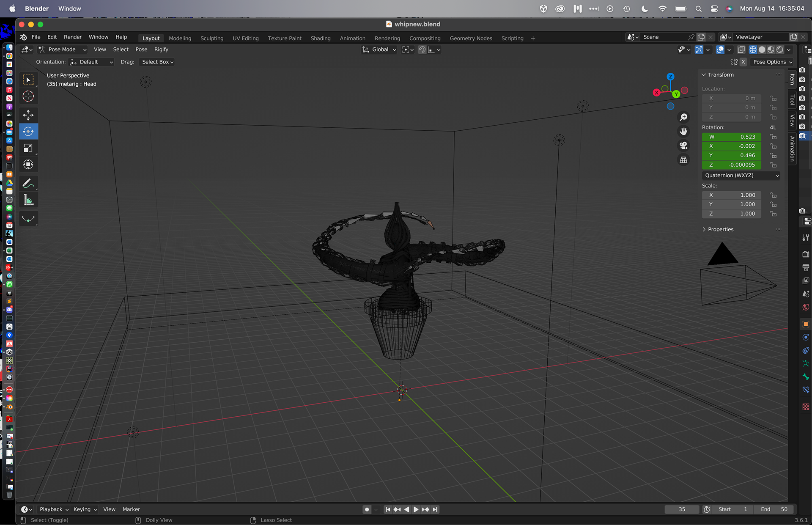Toggle the camera view icon
The height and width of the screenshot is (525, 812).
click(683, 146)
